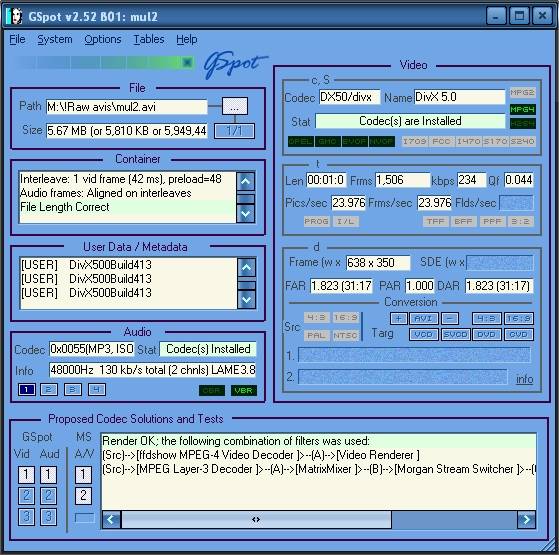Screen dimensions: 559x555
Task: Select audio stream 3 button
Action: tap(73, 390)
